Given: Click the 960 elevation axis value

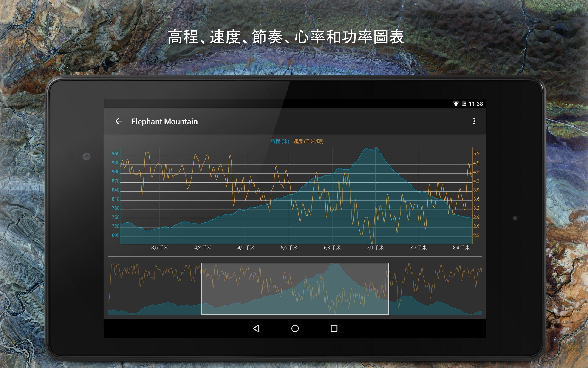Looking at the screenshot, I should (x=116, y=154).
